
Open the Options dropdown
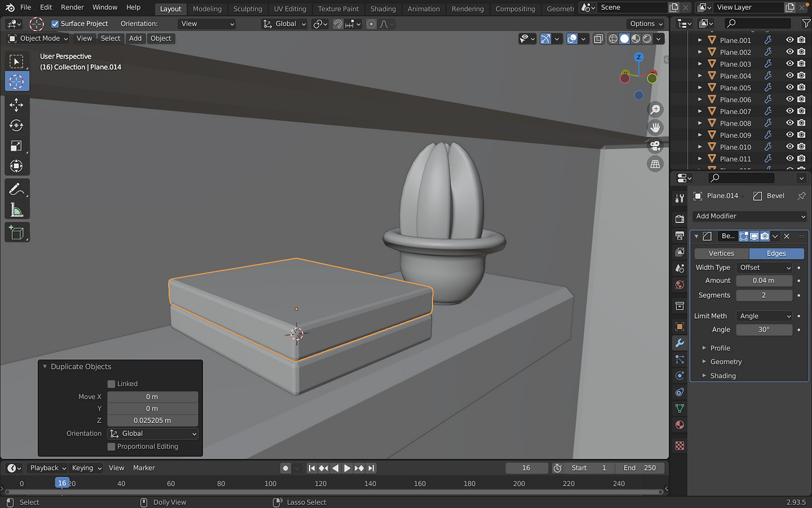pos(646,23)
